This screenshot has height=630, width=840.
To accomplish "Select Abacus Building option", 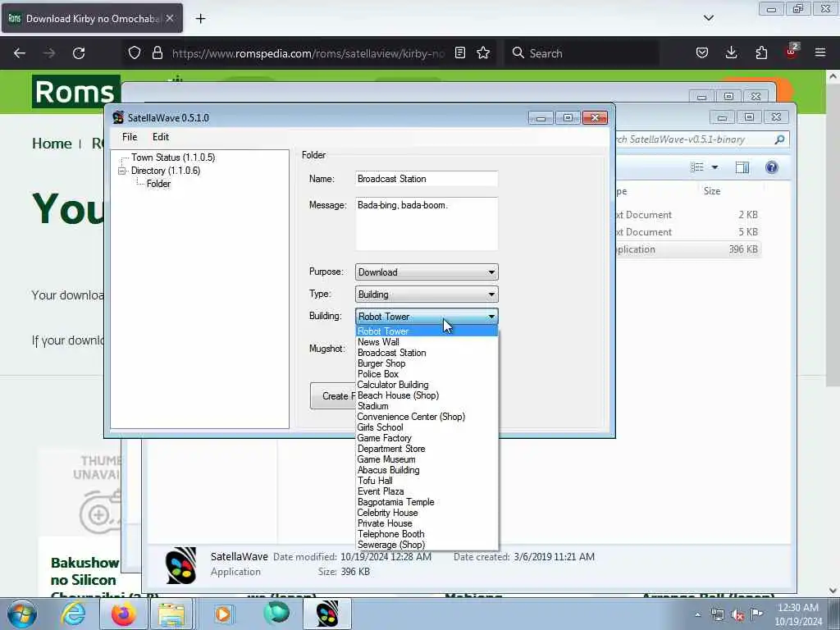I will click(x=427, y=470).
